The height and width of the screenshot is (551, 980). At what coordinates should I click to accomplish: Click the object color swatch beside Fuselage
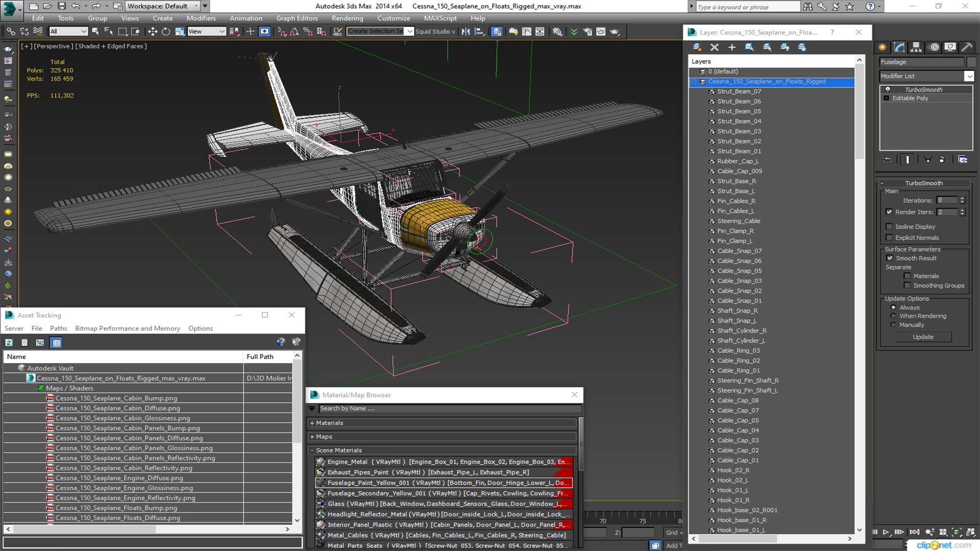971,62
